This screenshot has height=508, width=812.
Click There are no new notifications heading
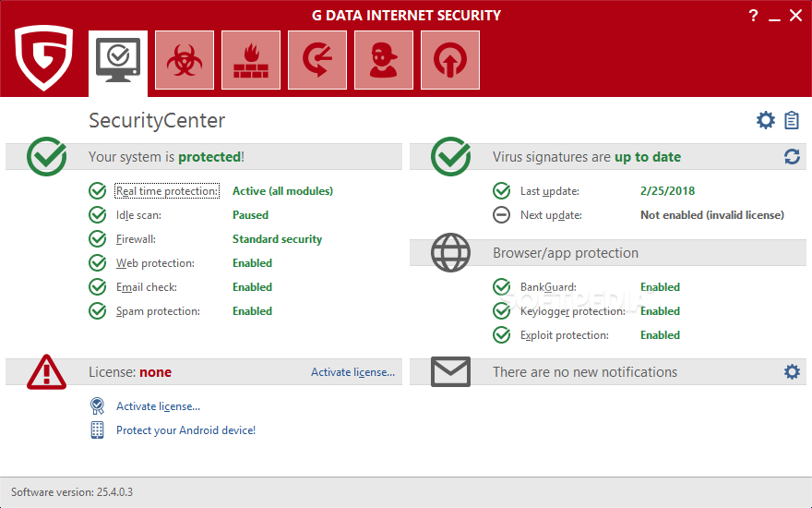pyautogui.click(x=585, y=371)
